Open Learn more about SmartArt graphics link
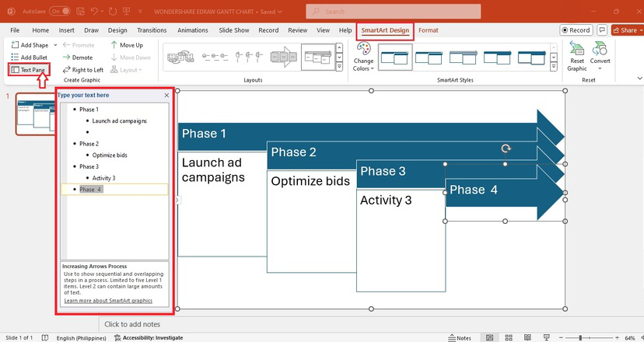 [x=108, y=301]
